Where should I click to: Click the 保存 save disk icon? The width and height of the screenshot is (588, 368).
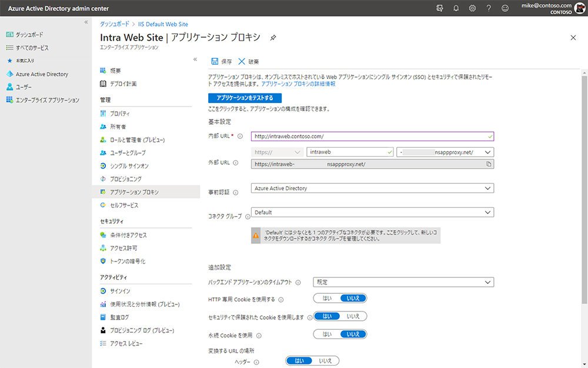(x=215, y=61)
